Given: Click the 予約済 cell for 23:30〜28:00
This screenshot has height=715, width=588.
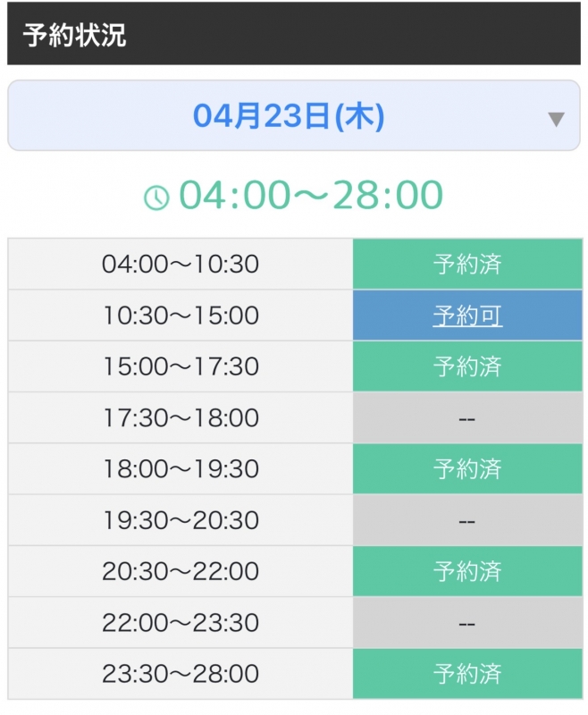Looking at the screenshot, I should [x=468, y=673].
